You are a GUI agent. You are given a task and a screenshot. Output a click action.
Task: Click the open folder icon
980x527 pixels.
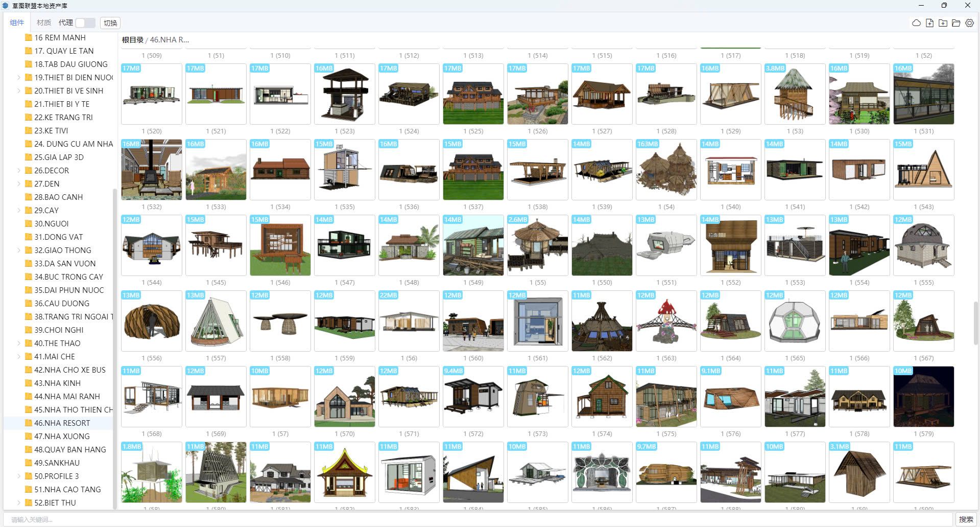(956, 23)
